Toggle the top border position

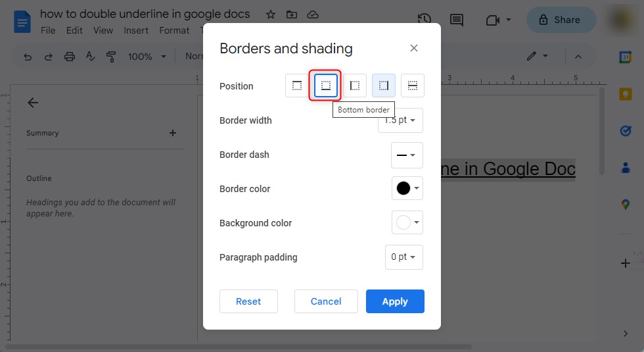(x=297, y=86)
